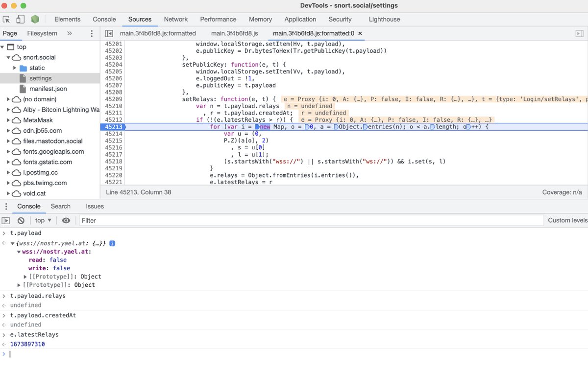Image resolution: width=588 pixels, height=373 pixels.
Task: Open the Custom levels dropdown
Action: coord(567,220)
